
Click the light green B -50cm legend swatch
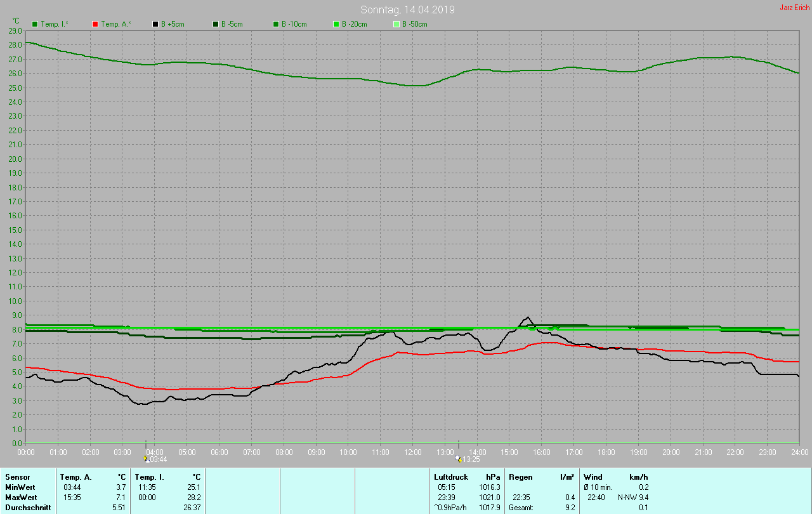[x=396, y=24]
